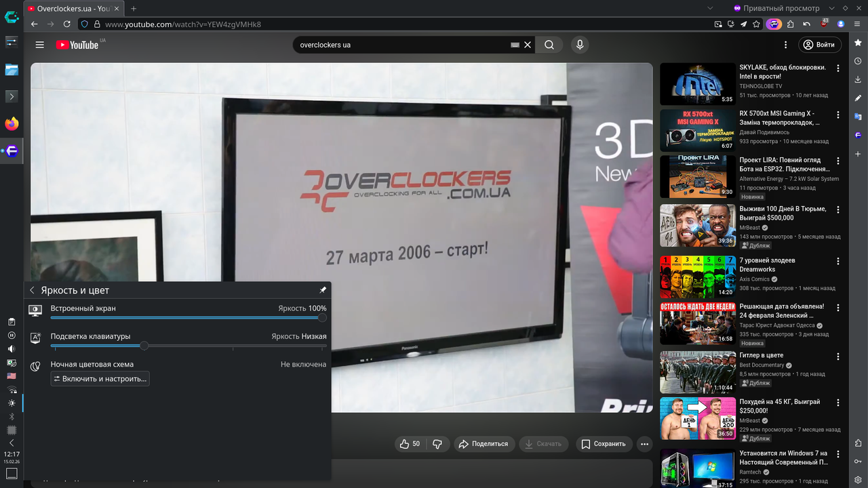This screenshot has height=488, width=868.
Task: Click the Встроенный экран brightness slider
Action: point(189,317)
